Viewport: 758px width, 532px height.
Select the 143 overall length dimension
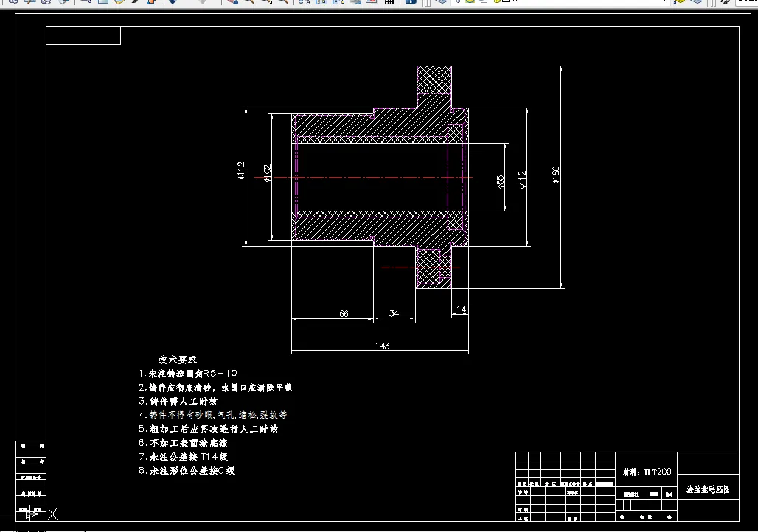383,346
